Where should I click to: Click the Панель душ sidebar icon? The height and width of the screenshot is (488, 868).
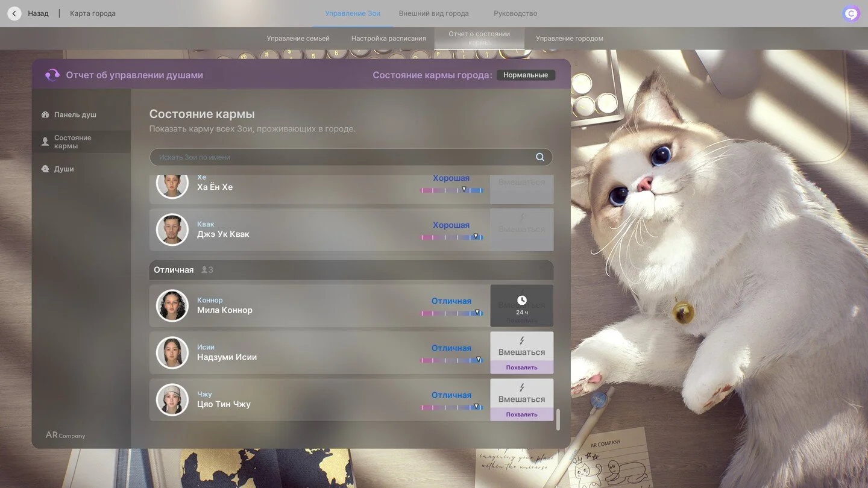pos(45,114)
